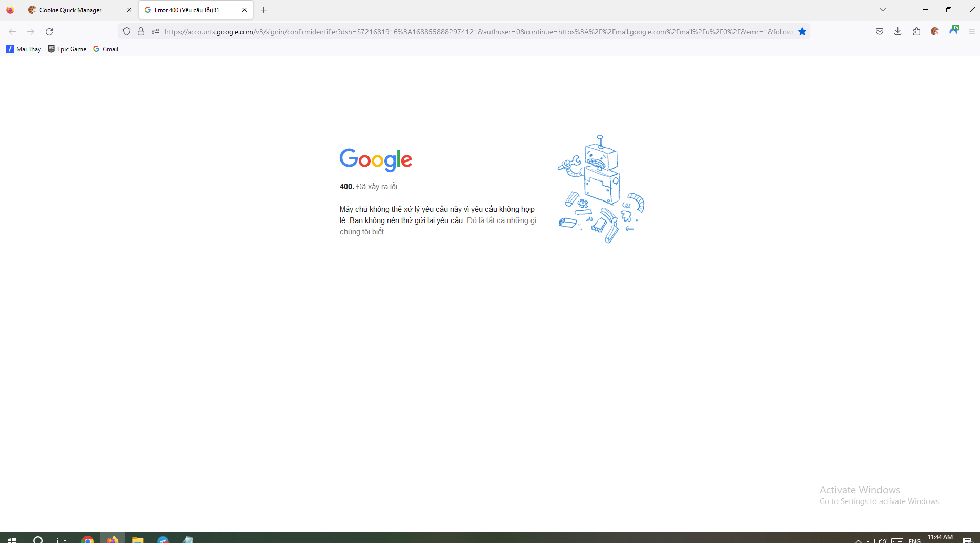Click the 'Đó là tất cả những gì' text
The image size is (980, 543).
click(x=501, y=220)
